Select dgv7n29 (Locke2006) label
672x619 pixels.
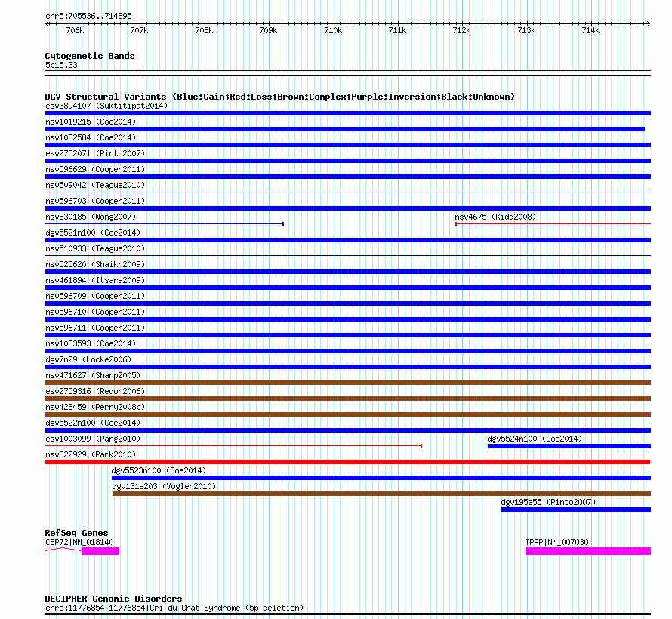pos(88,359)
